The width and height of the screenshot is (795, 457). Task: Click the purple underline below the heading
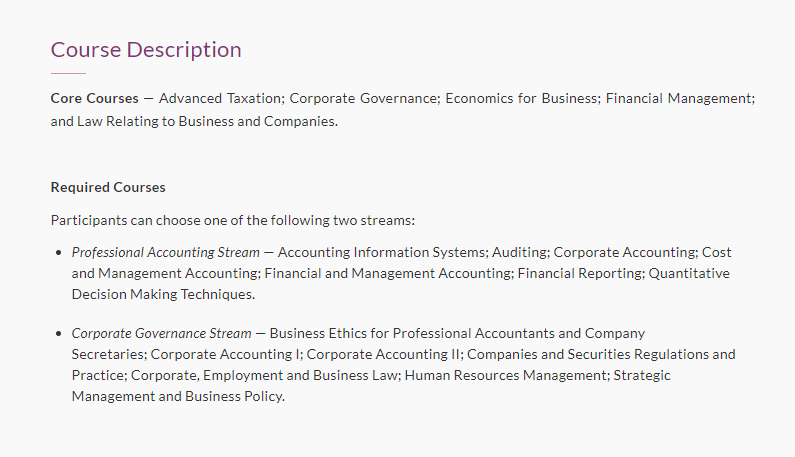tap(68, 74)
